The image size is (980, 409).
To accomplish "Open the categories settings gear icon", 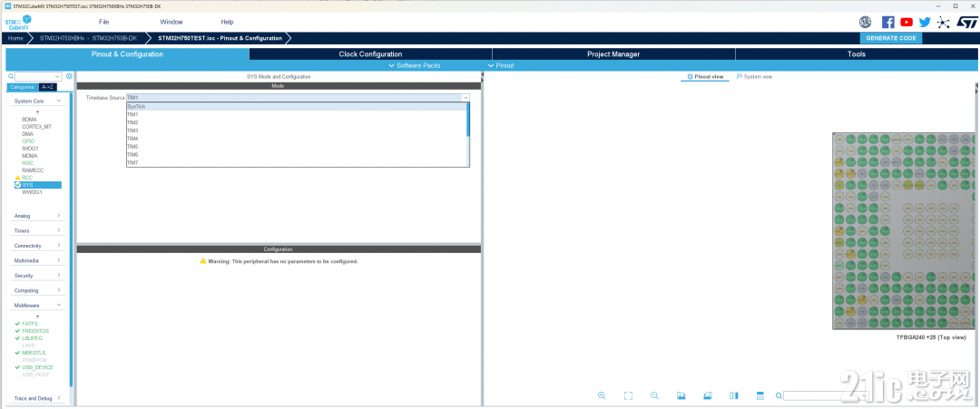I will (69, 76).
